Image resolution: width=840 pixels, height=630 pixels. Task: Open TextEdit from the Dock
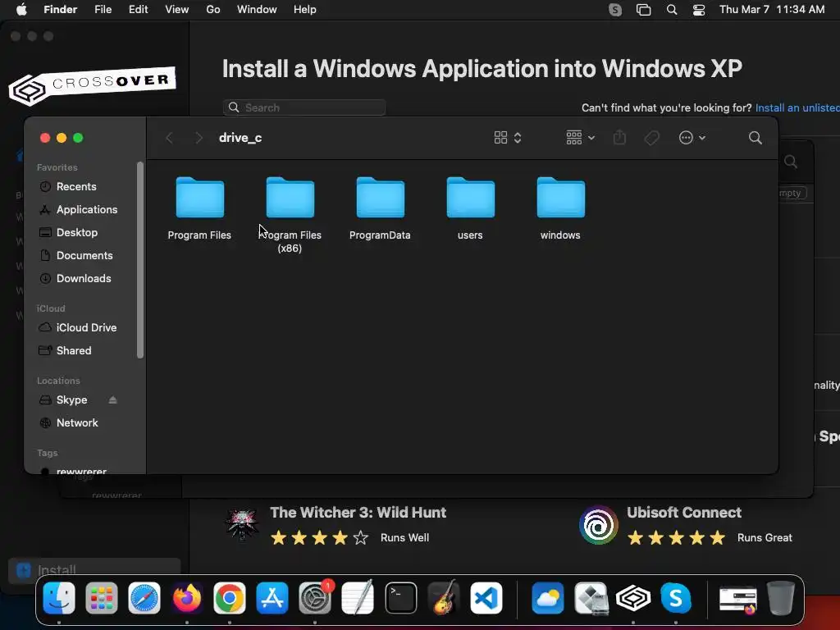(358, 598)
